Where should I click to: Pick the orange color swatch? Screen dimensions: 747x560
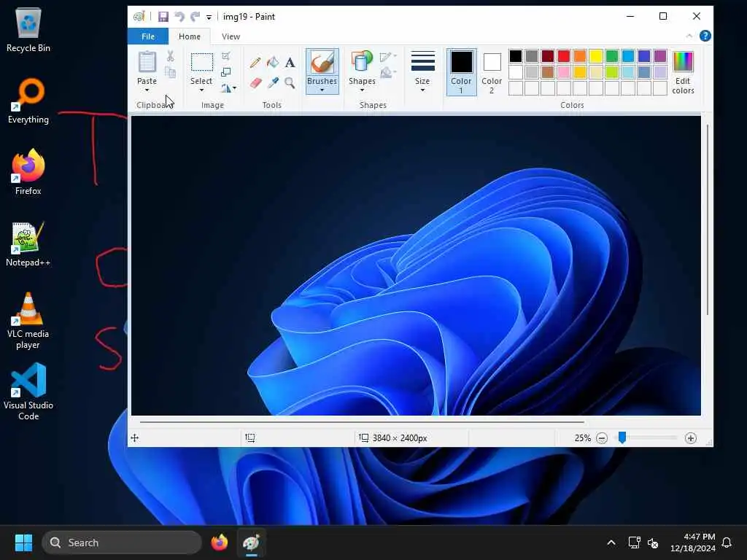click(580, 55)
